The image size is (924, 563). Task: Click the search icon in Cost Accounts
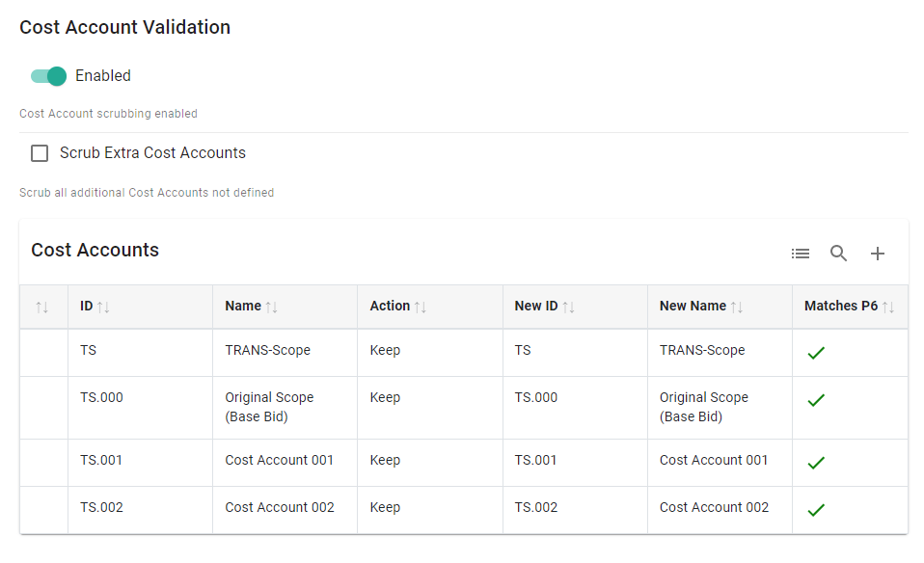tap(839, 254)
